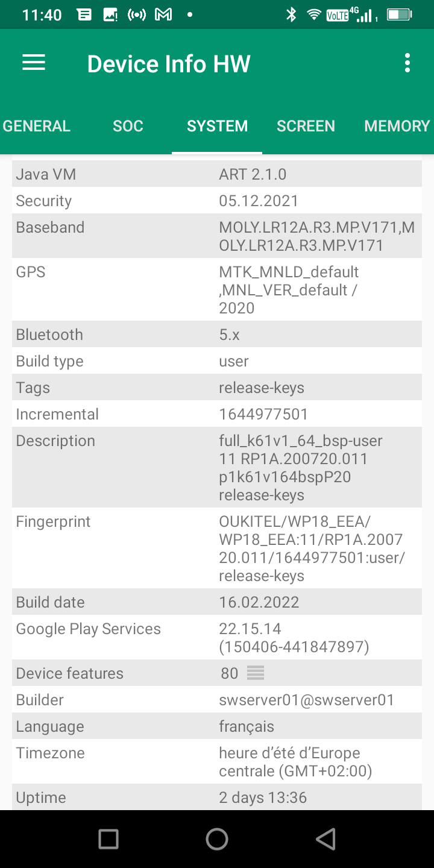
Task: Tap the Google Play Services version
Action: (x=294, y=638)
